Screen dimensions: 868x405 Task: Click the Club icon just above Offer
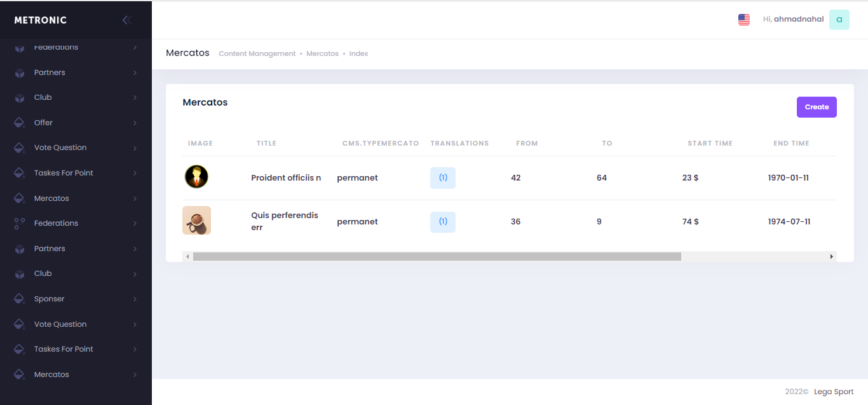[20, 98]
